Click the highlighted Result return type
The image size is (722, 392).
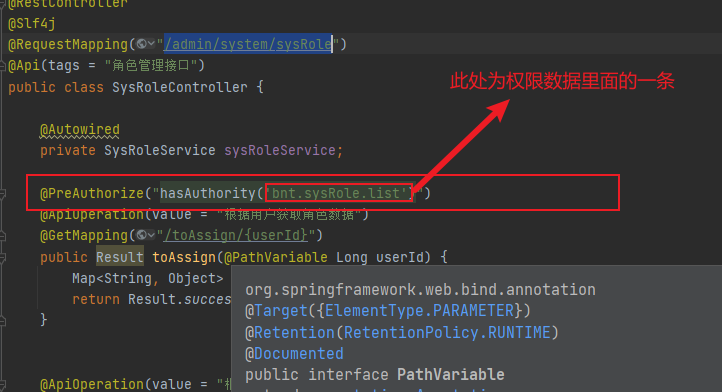coord(120,257)
